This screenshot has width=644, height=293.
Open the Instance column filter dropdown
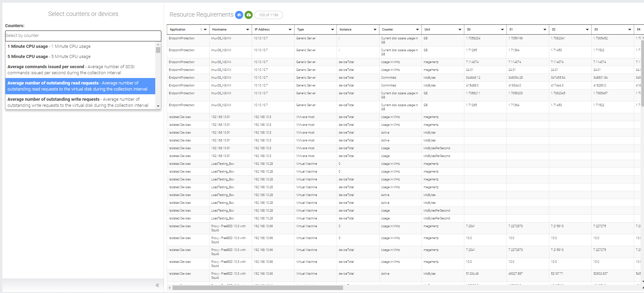pyautogui.click(x=375, y=30)
